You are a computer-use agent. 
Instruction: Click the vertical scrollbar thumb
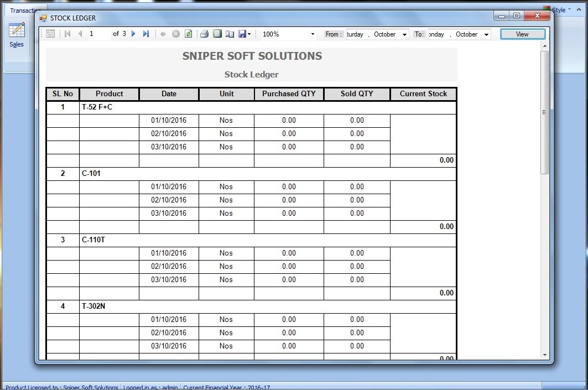[545, 111]
